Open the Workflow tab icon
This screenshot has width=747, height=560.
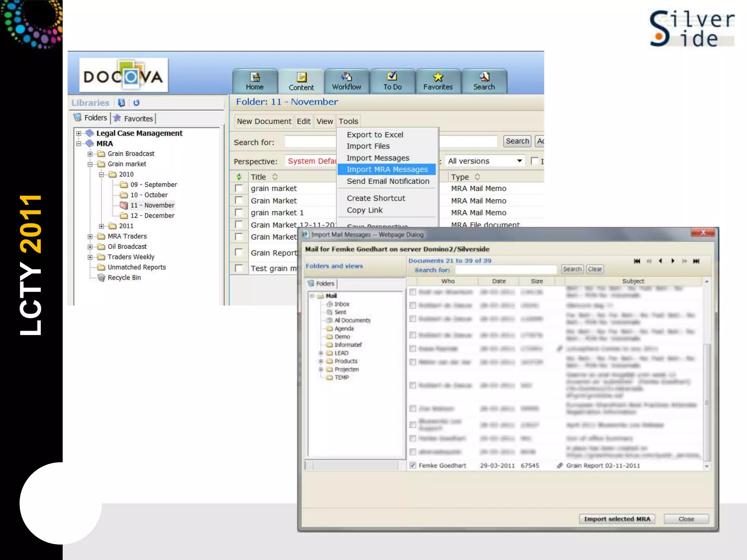point(346,77)
